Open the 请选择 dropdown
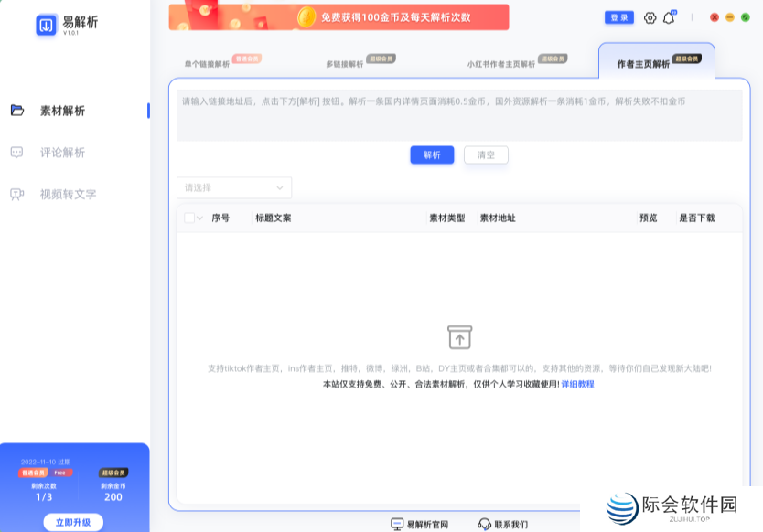Image resolution: width=763 pixels, height=532 pixels. pyautogui.click(x=234, y=186)
